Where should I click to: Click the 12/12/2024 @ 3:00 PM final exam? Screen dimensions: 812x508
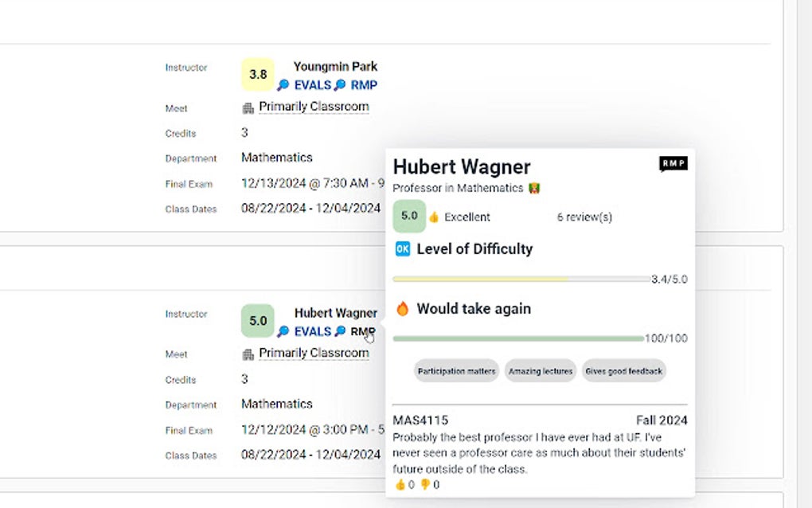click(x=313, y=430)
